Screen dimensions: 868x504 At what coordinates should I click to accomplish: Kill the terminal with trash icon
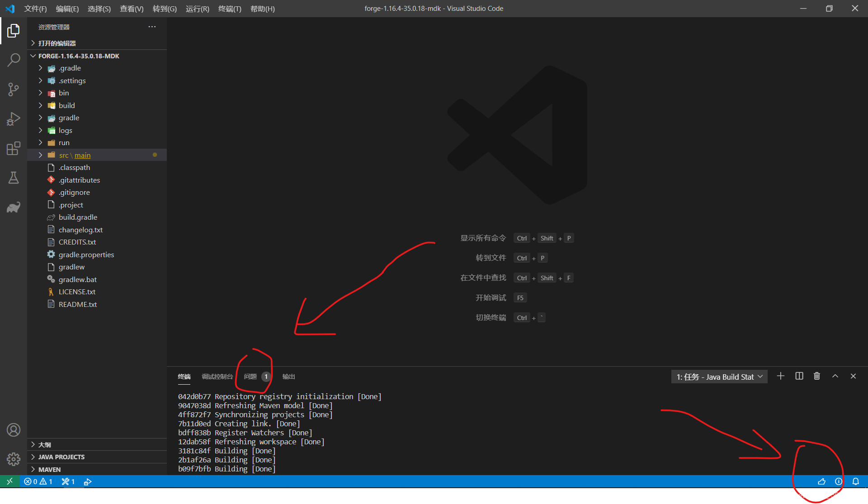tap(817, 376)
